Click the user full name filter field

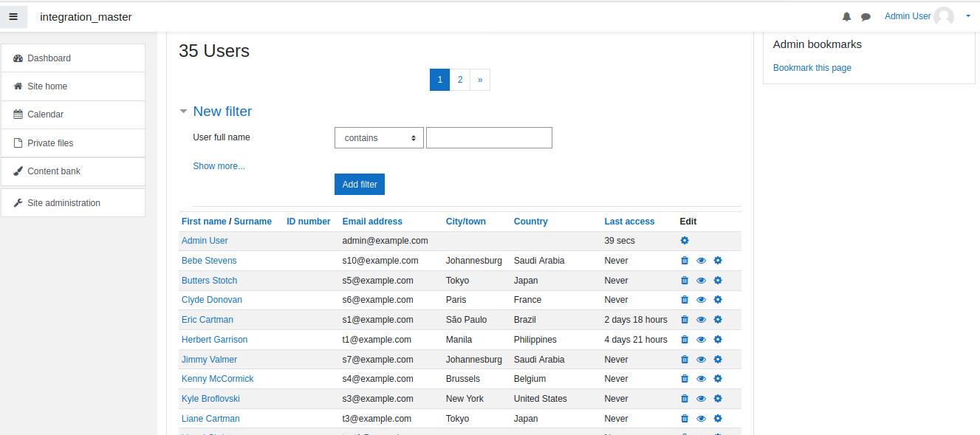[489, 138]
